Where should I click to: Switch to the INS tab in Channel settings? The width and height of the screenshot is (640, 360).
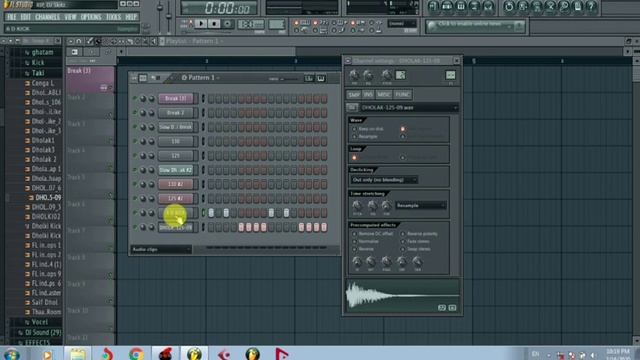click(368, 95)
